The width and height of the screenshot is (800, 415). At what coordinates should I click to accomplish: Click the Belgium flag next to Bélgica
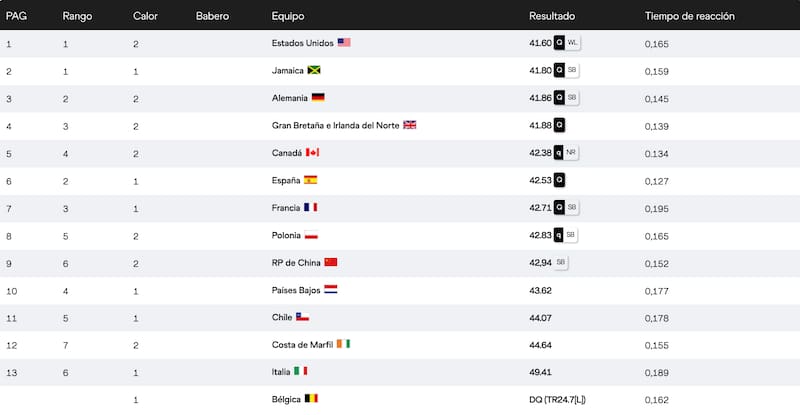click(x=311, y=398)
